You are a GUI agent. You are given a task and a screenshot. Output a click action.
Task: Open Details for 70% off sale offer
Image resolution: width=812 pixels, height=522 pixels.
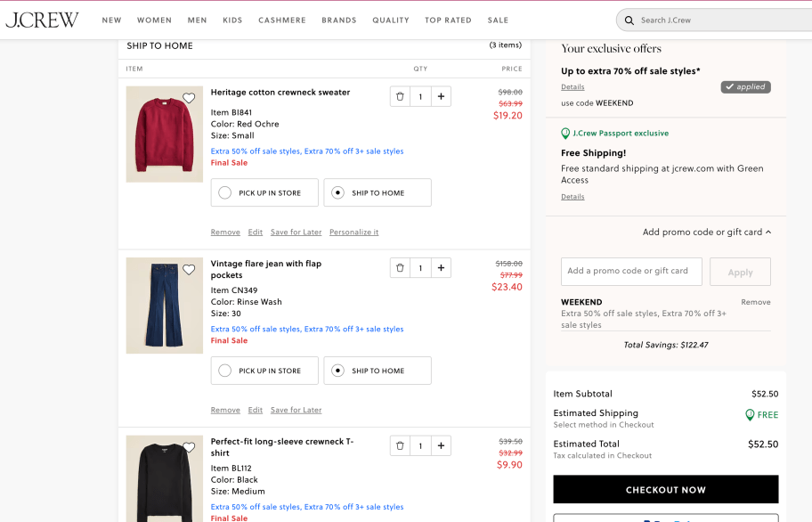point(572,87)
